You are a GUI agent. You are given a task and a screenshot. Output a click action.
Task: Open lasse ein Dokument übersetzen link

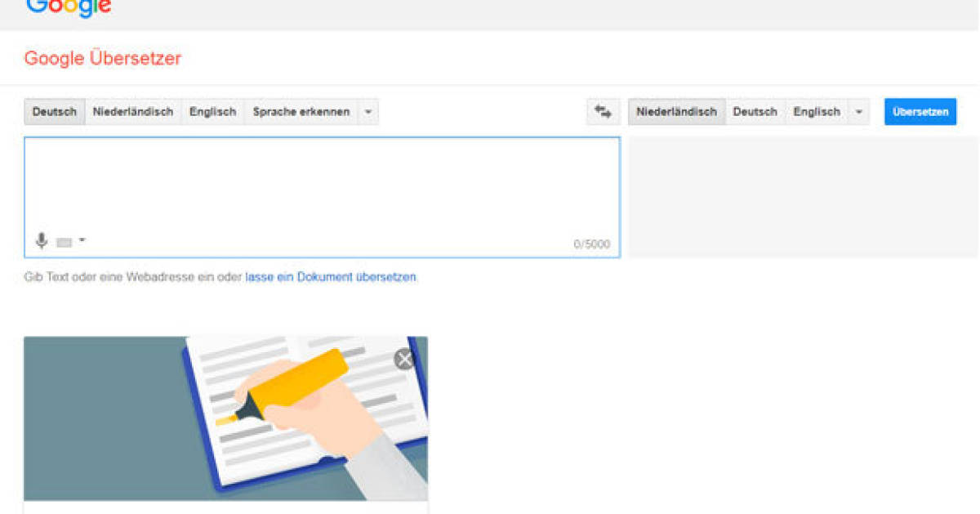point(331,277)
